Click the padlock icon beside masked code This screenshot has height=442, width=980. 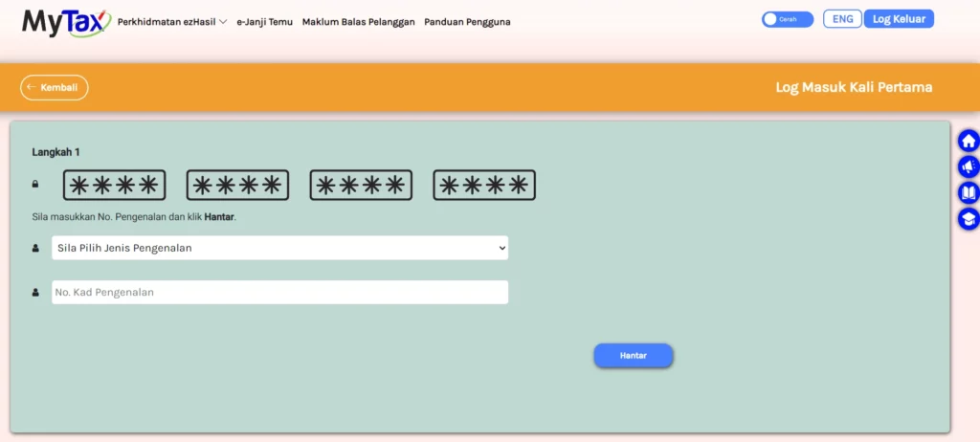click(x=35, y=184)
